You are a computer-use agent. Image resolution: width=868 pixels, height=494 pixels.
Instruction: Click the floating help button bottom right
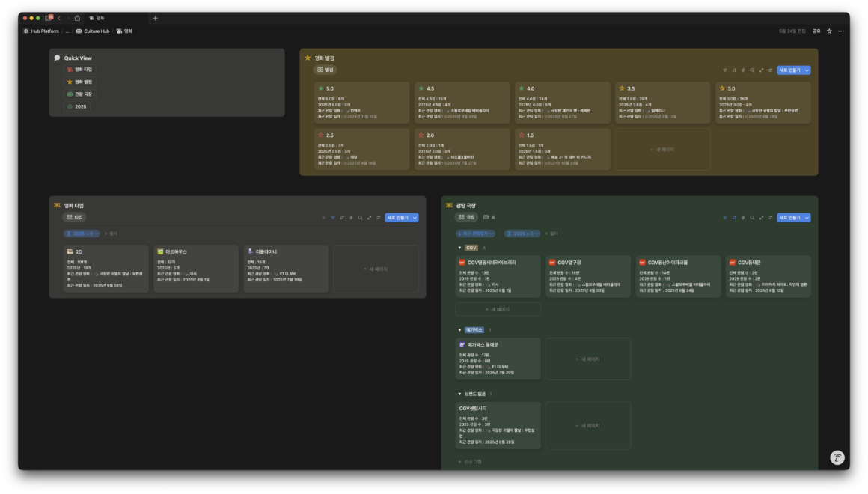coord(837,457)
